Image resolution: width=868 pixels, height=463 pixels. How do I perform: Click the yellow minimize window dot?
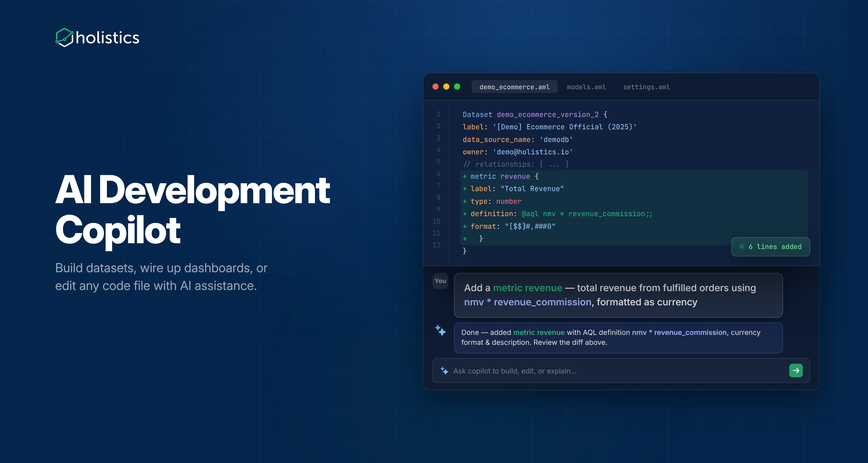pos(446,87)
